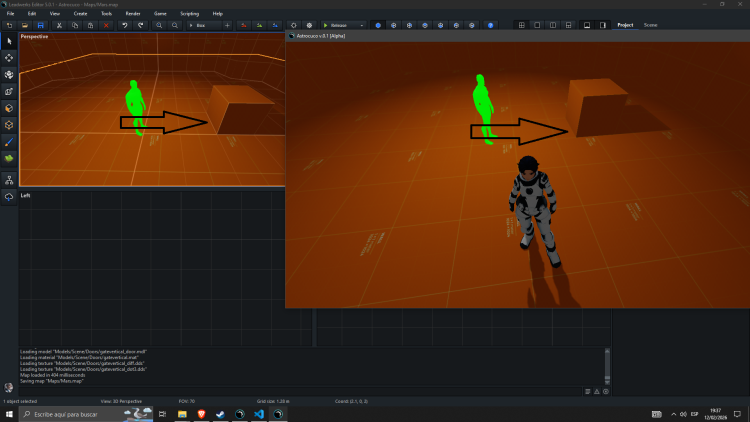Screen dimensions: 750x422
Task: Switch to the Project tab
Action: [x=625, y=24]
